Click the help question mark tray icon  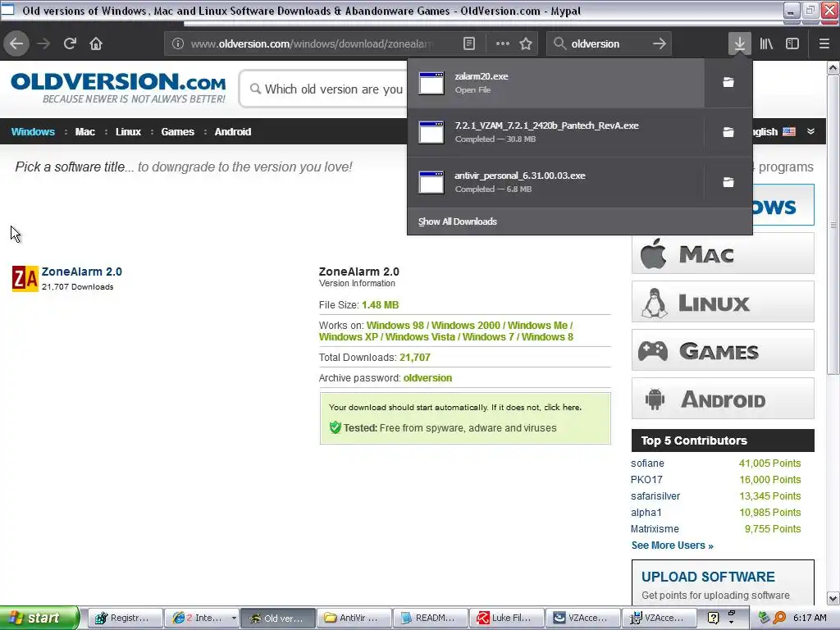713,618
